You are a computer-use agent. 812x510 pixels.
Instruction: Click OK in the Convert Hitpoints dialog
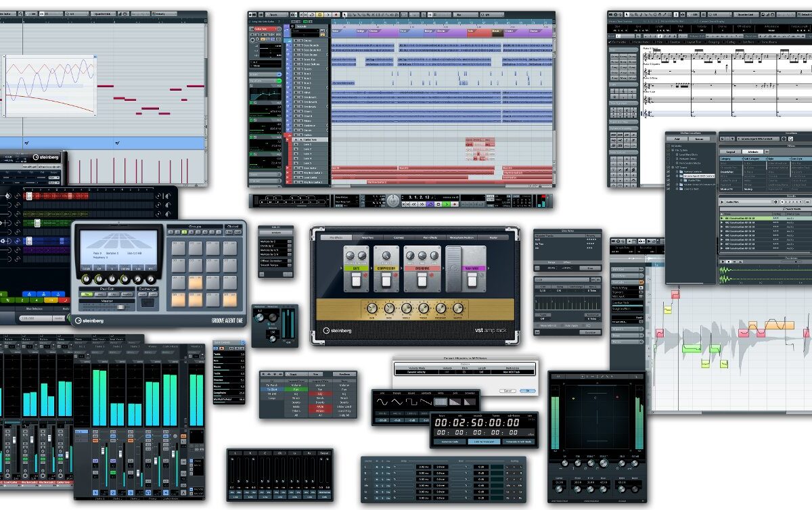pos(528,391)
